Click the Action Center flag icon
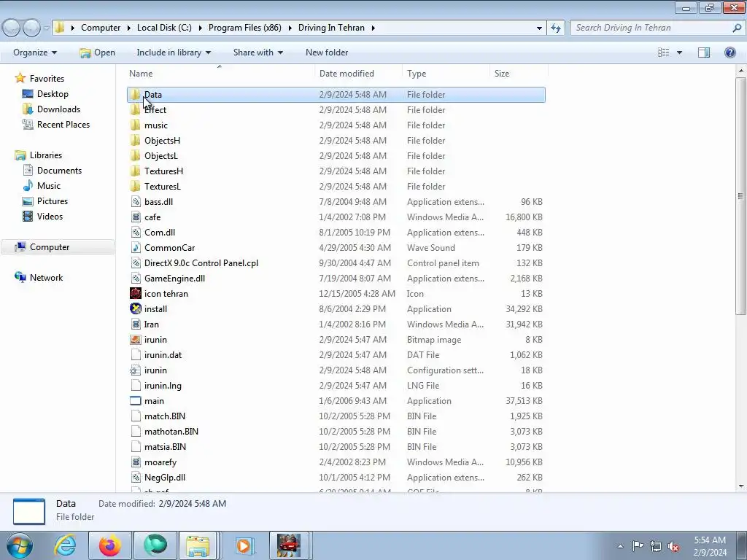Viewport: 747px width, 560px height. (x=638, y=546)
